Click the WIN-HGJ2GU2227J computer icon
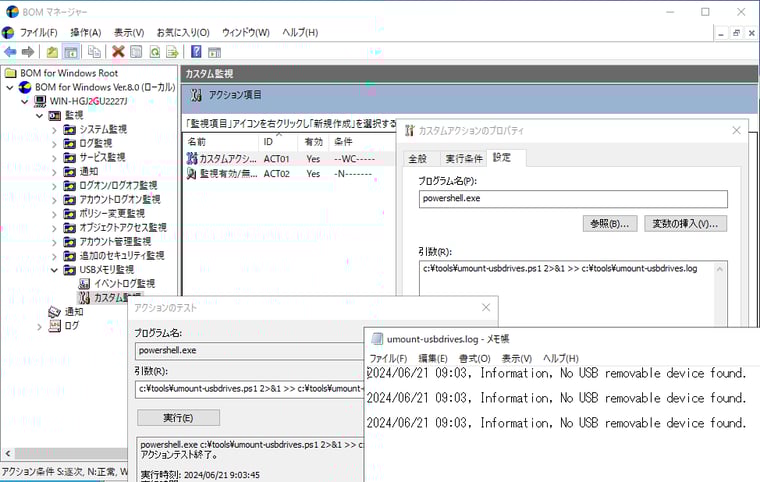 [40, 101]
